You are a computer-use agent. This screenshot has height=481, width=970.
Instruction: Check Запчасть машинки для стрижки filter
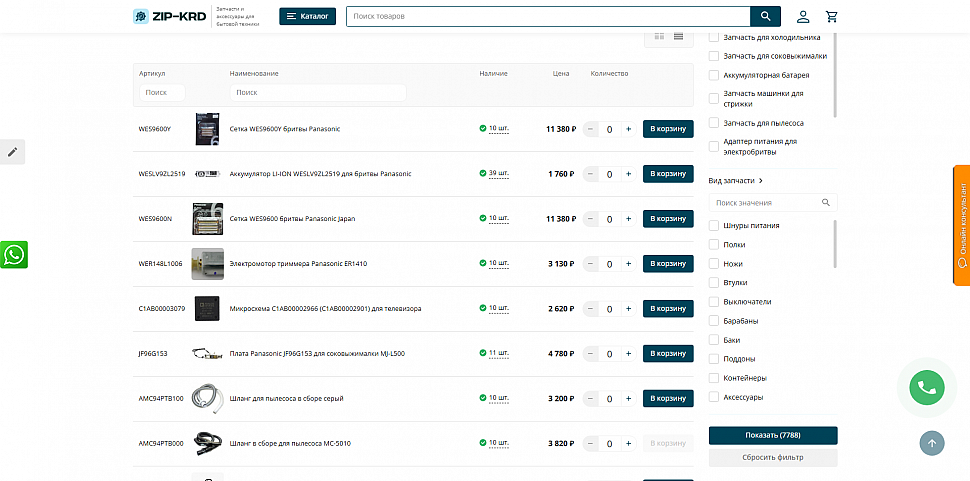tap(714, 99)
